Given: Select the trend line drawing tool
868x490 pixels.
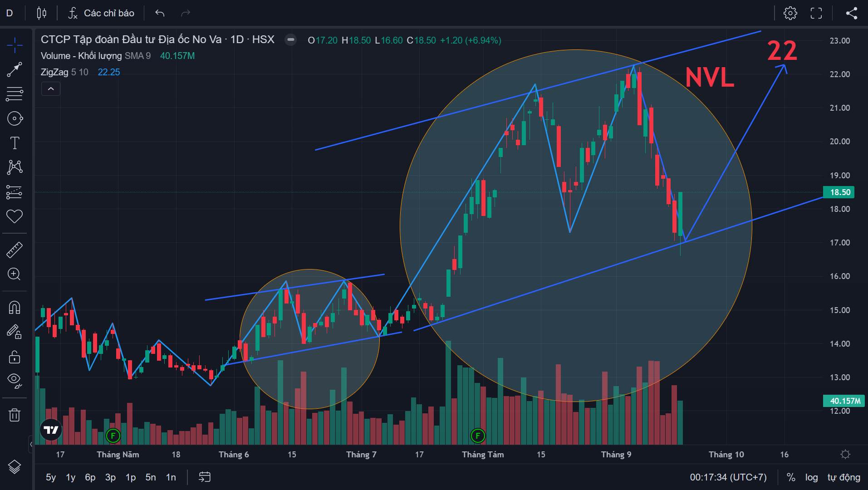Looking at the screenshot, I should point(15,69).
